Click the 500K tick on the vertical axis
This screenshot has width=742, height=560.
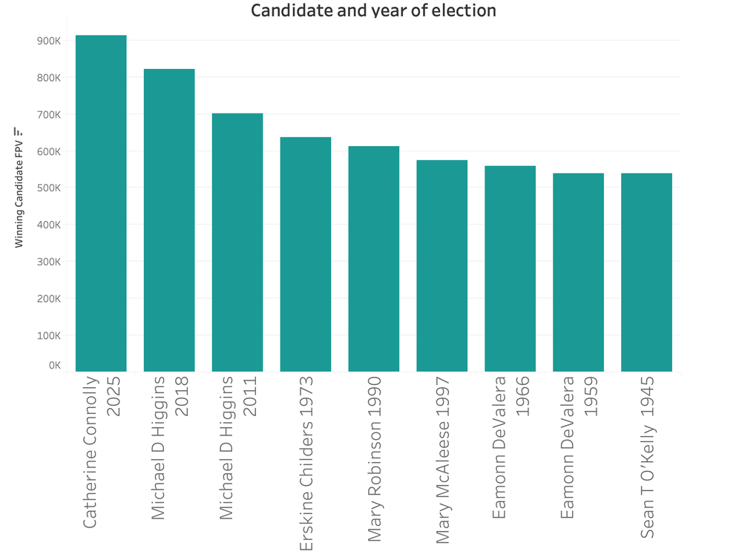click(x=48, y=188)
